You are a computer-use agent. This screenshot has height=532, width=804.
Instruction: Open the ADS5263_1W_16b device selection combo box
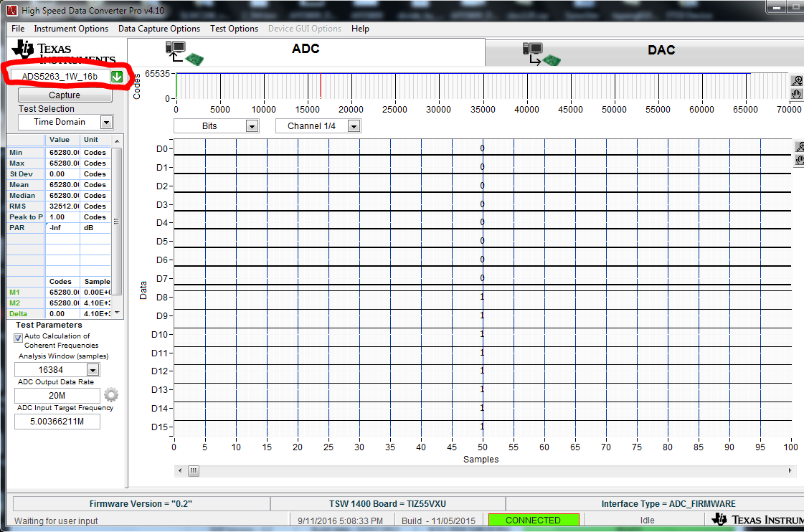[x=60, y=77]
